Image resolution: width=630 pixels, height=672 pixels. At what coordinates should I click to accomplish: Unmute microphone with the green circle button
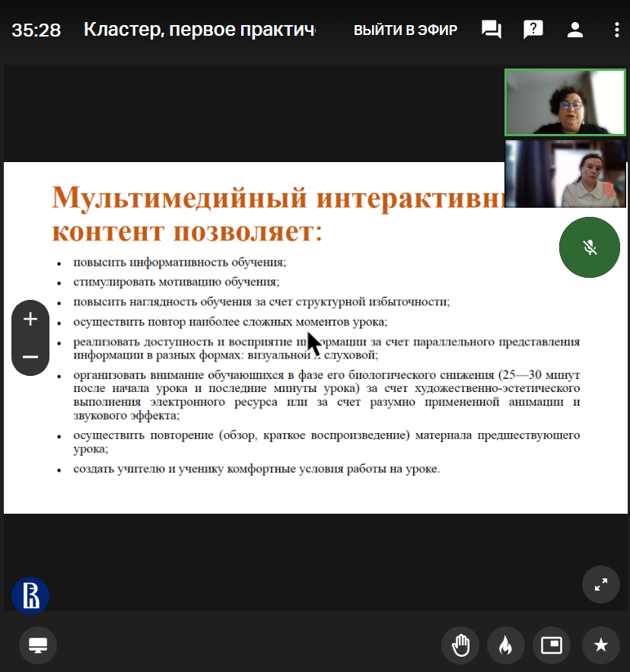tap(590, 247)
